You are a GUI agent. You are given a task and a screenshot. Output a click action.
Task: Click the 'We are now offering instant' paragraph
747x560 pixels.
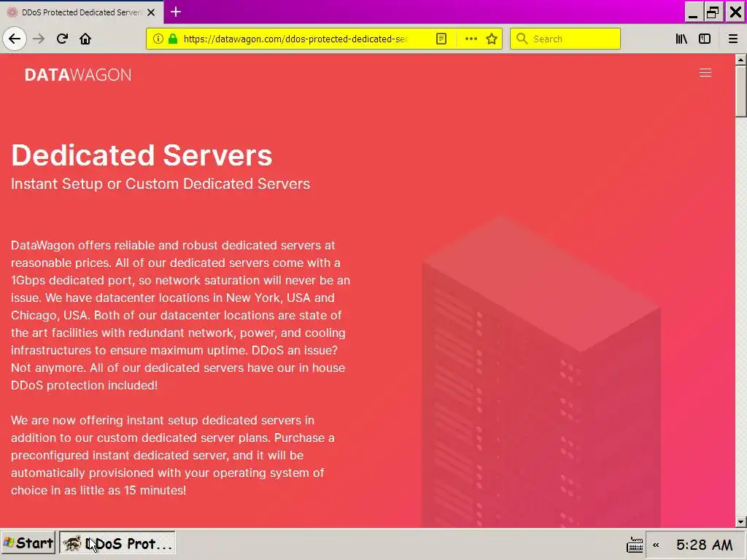click(172, 455)
